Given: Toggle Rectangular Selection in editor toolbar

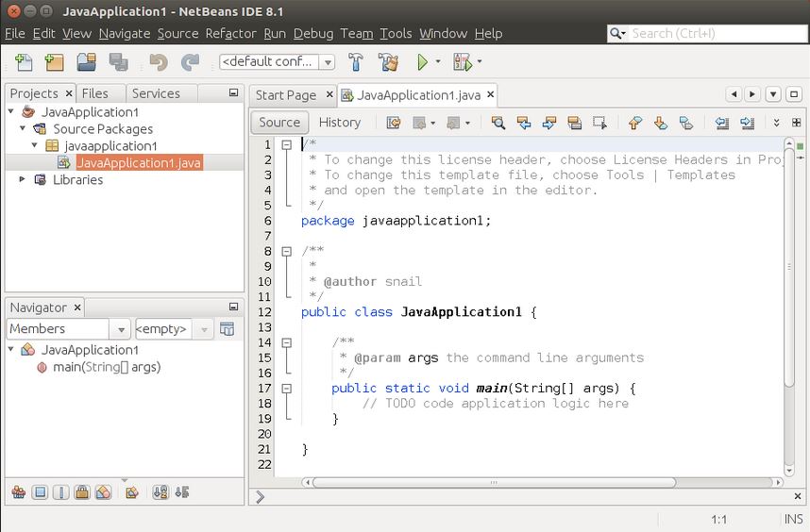Looking at the screenshot, I should tap(599, 123).
